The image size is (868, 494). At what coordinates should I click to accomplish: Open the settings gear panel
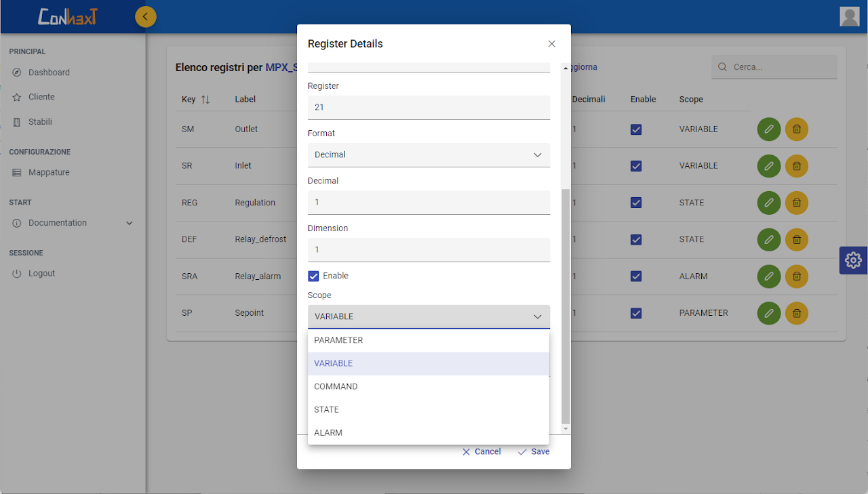pyautogui.click(x=853, y=260)
